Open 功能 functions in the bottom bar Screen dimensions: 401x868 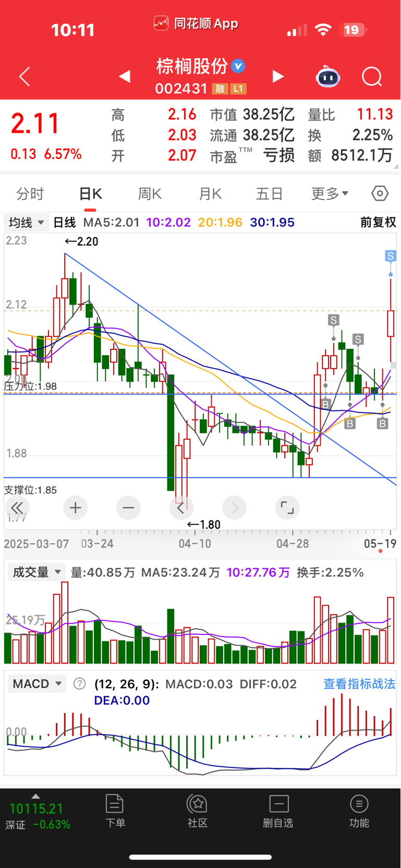359,811
